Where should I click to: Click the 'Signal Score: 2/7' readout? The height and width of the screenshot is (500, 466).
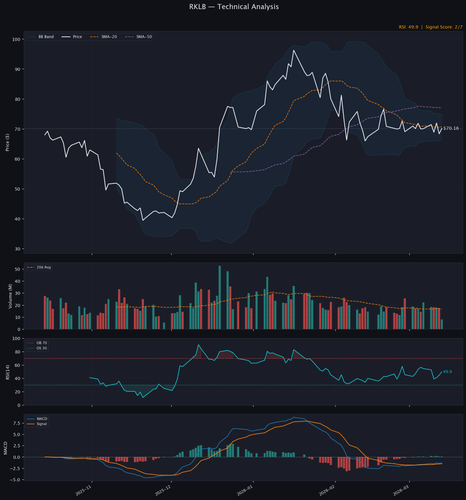[x=444, y=27]
